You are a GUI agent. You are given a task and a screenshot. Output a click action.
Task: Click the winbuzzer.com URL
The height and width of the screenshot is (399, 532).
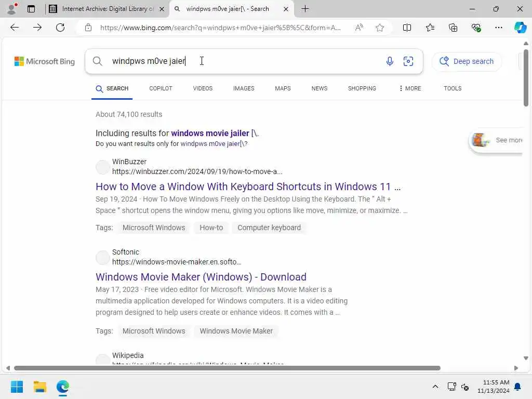click(197, 171)
